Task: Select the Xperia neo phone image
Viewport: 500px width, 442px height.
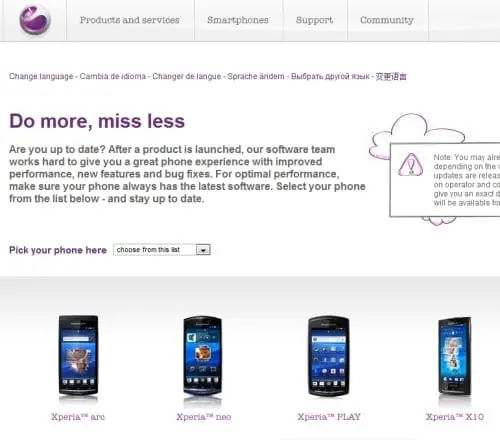Action: (203, 356)
